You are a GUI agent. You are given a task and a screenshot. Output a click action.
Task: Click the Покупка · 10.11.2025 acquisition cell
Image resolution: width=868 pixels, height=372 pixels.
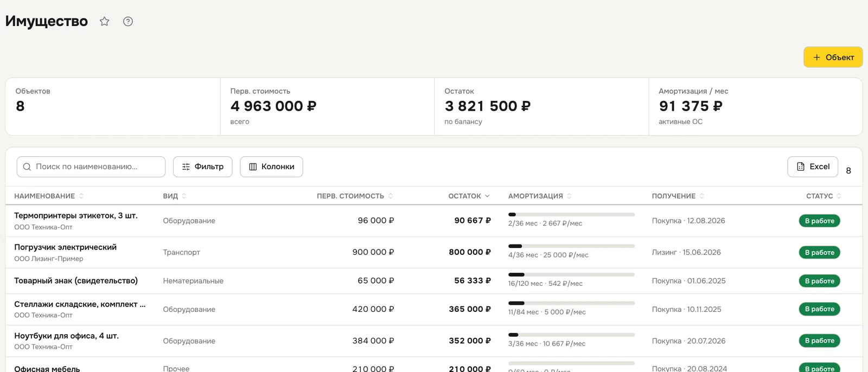687,310
